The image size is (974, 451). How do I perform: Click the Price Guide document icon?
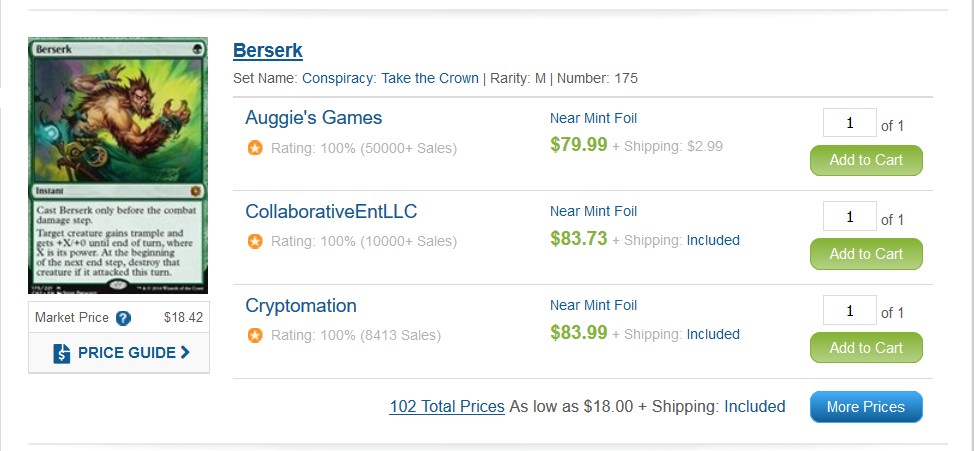(x=62, y=353)
